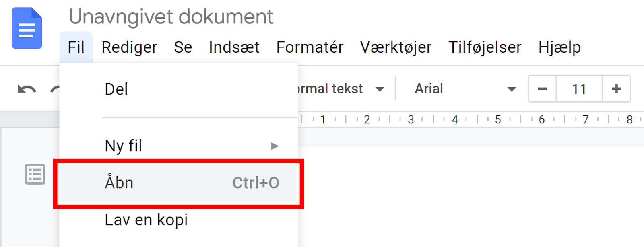Open the Indsæt menu

[234, 47]
